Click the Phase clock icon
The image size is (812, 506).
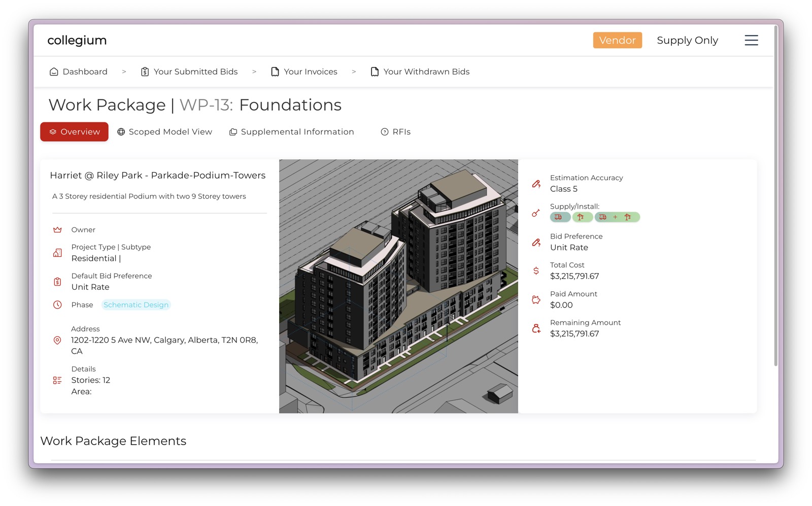point(57,305)
